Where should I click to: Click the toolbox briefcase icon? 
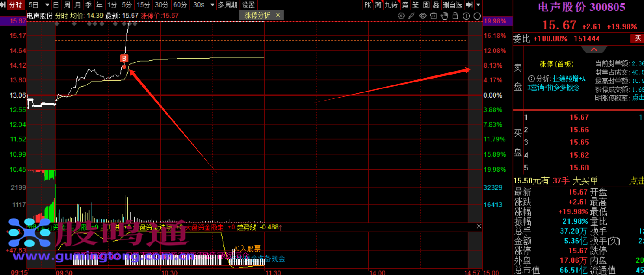[x=434, y=16]
